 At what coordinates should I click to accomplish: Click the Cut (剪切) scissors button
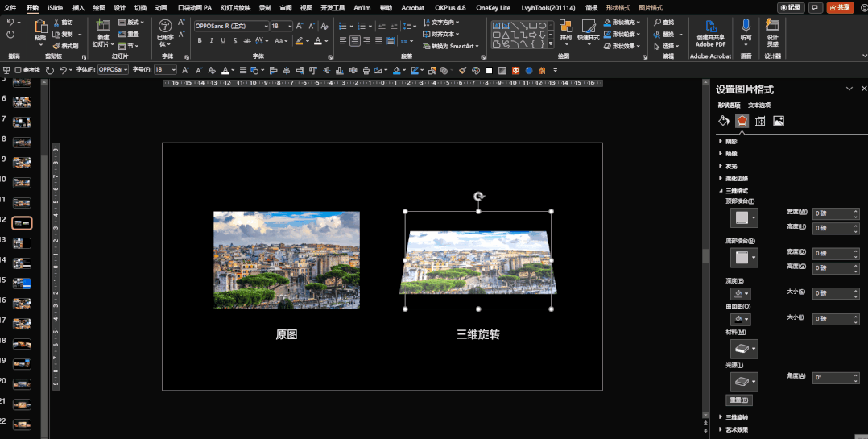click(x=63, y=22)
